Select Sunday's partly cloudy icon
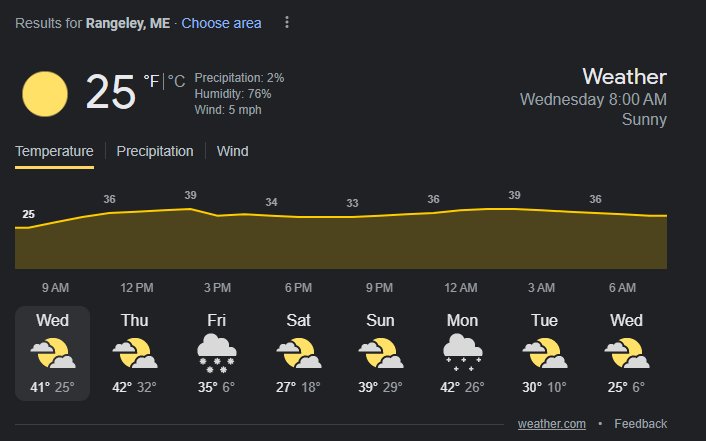 380,353
